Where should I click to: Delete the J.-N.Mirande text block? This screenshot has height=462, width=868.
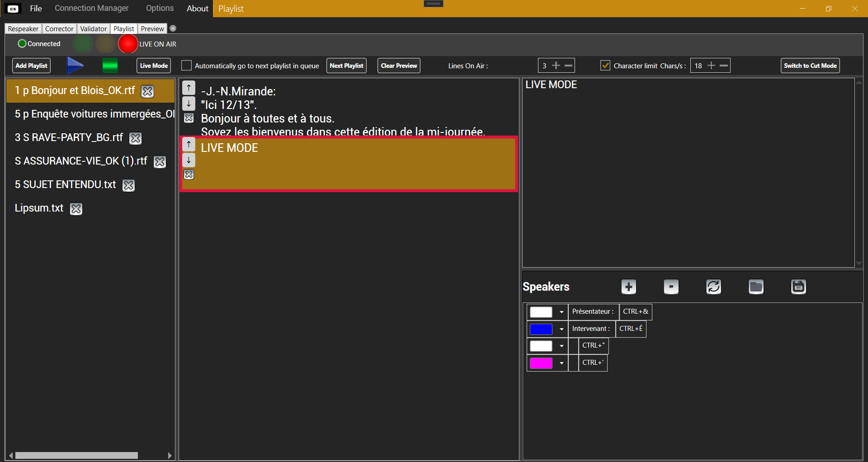click(189, 118)
